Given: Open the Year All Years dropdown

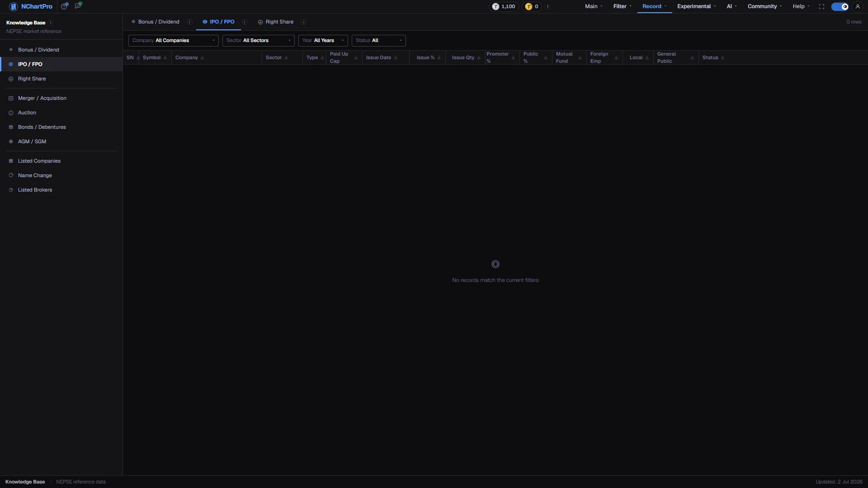Looking at the screenshot, I should [x=323, y=41].
